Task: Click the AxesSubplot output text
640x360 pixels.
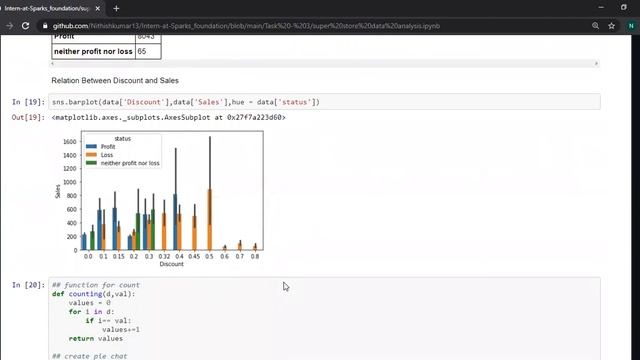Action: tap(169, 118)
